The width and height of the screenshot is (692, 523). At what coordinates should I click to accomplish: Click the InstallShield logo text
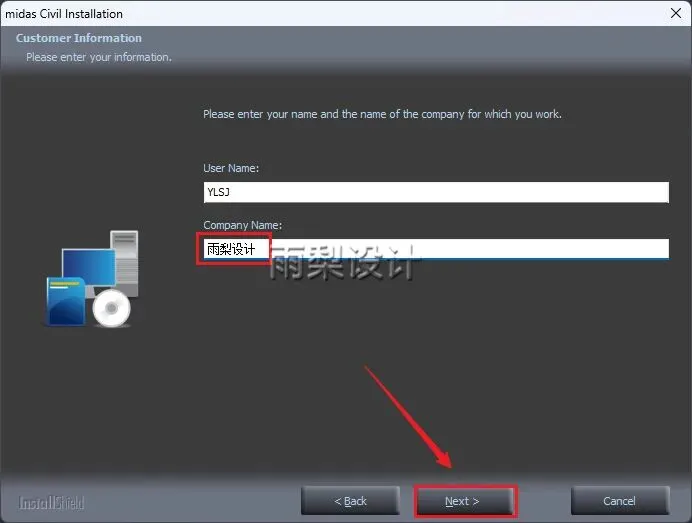(x=51, y=503)
